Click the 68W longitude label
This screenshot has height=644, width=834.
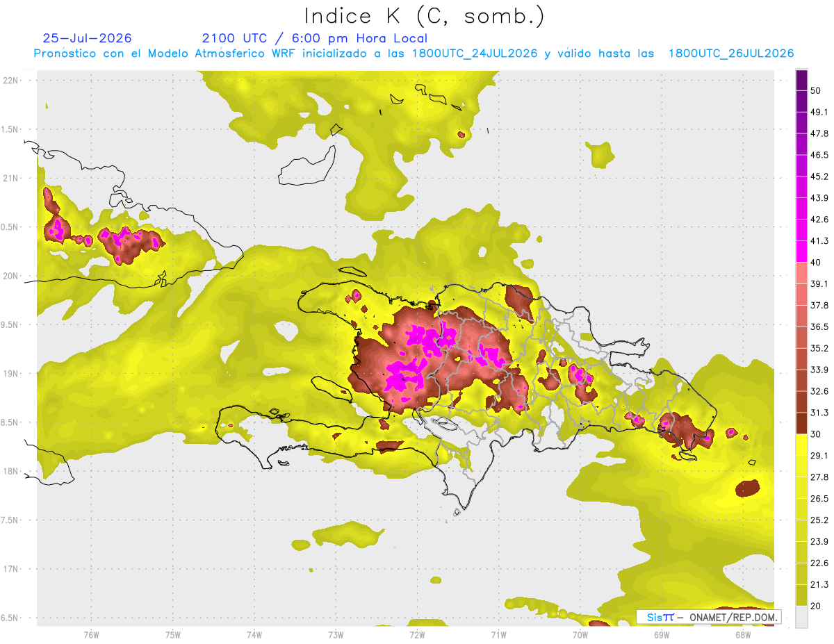(x=743, y=634)
